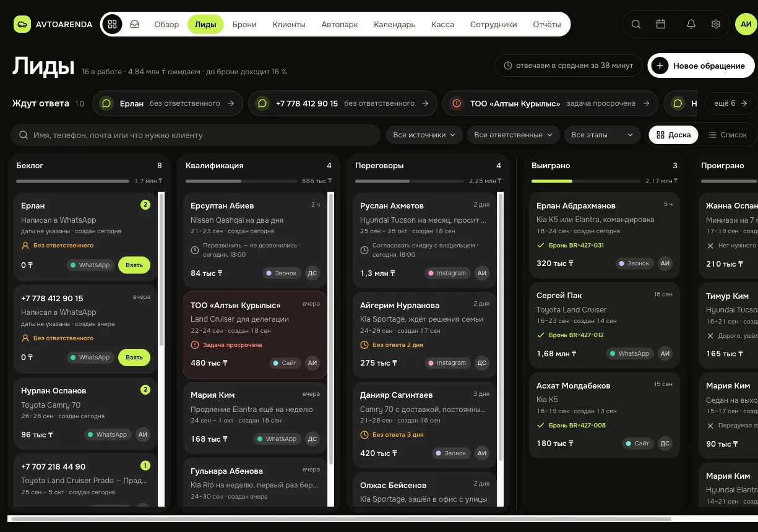Screen dimensions: 758x532
Task: Click the АИ avatar on Сергей Пак card
Action: [x=665, y=354]
